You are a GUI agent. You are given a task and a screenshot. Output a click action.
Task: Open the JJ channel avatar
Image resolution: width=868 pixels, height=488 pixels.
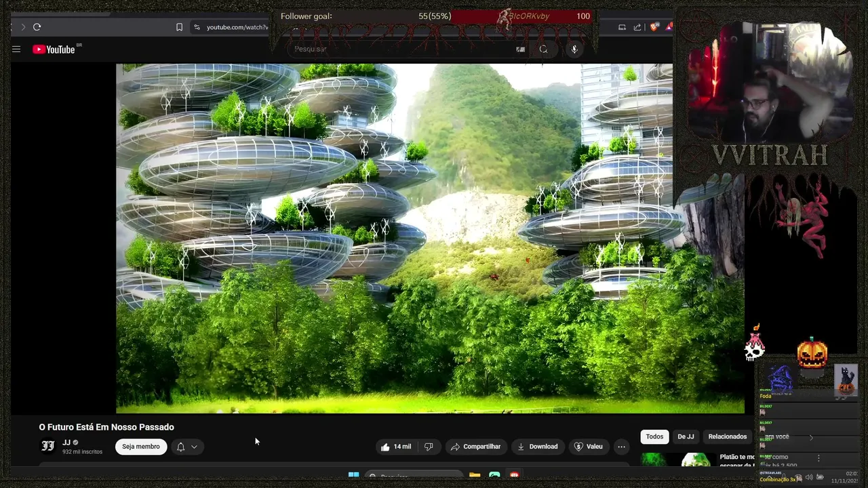48,446
